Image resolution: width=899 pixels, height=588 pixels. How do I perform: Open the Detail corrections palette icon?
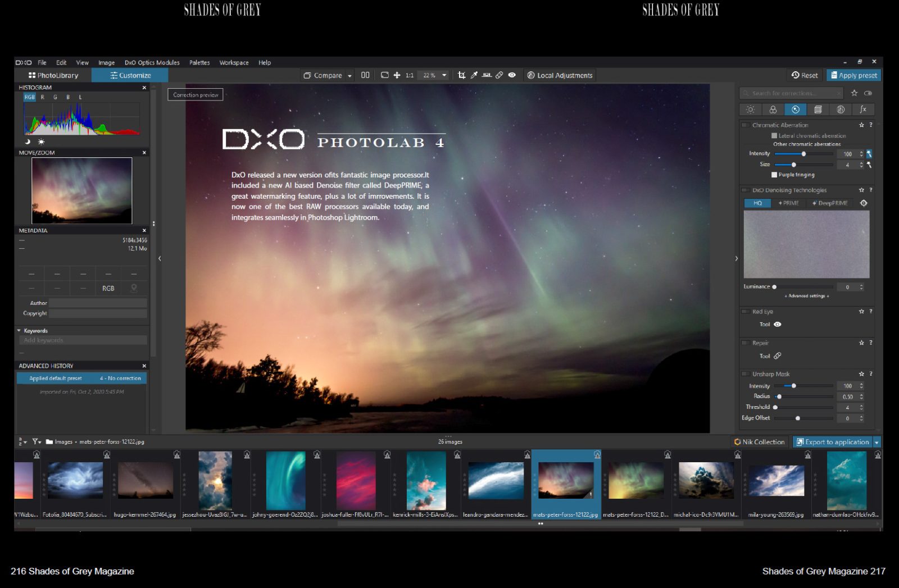pos(796,110)
